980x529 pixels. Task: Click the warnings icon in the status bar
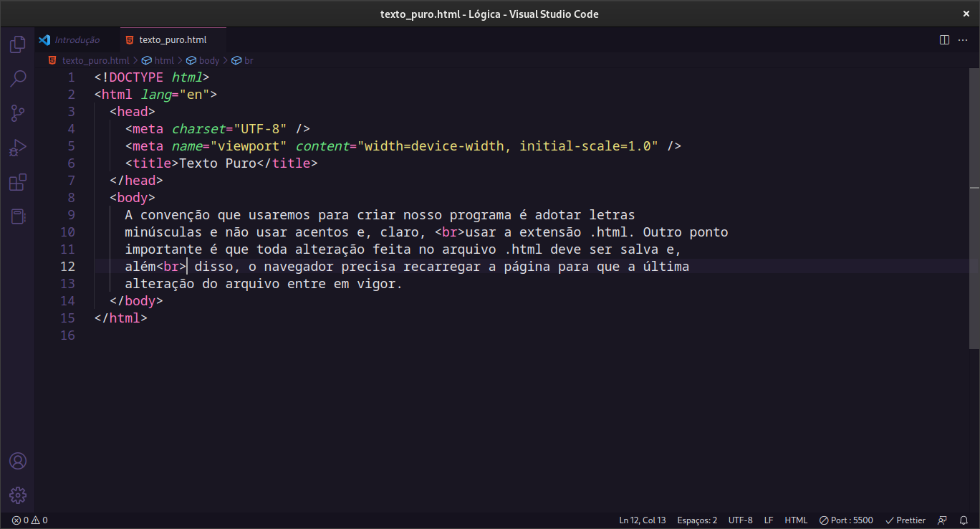click(x=35, y=520)
